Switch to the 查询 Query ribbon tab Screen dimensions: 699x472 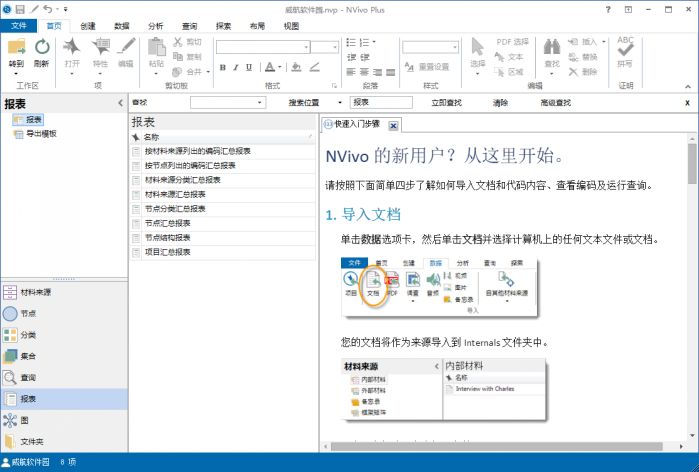[x=189, y=26]
